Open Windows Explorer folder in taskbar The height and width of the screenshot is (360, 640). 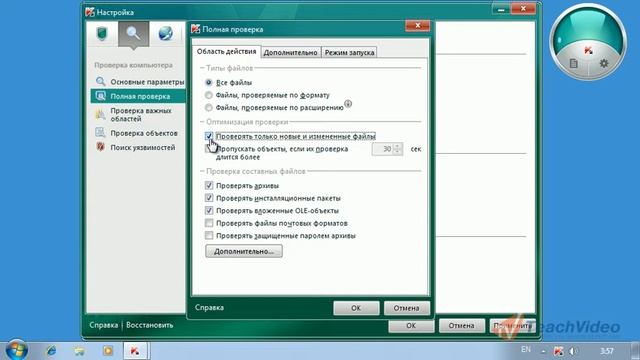80,351
